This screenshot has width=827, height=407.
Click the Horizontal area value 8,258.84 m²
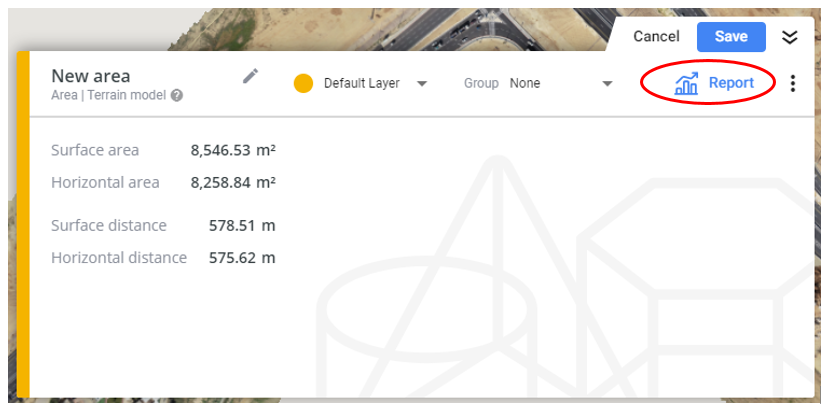pyautogui.click(x=233, y=183)
